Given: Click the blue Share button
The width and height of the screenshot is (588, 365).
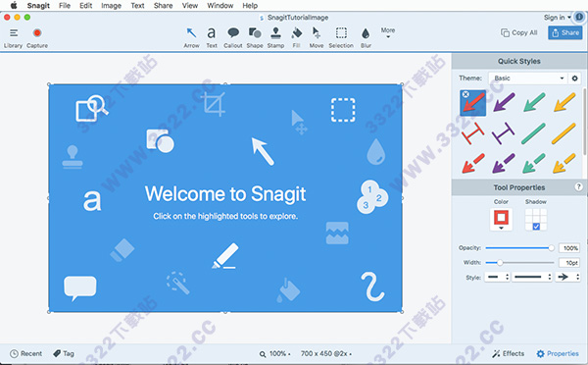Looking at the screenshot, I should [565, 32].
